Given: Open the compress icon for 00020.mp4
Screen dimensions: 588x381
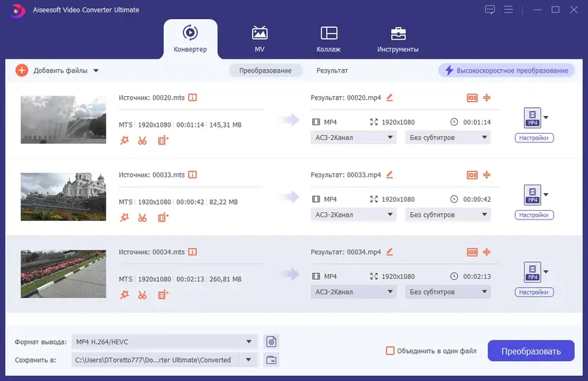Looking at the screenshot, I should pyautogui.click(x=487, y=98).
